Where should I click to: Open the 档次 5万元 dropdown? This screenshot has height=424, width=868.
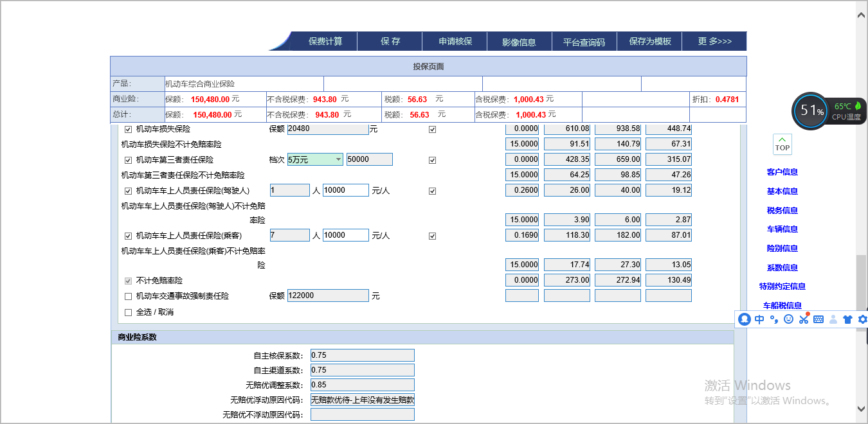tap(315, 159)
